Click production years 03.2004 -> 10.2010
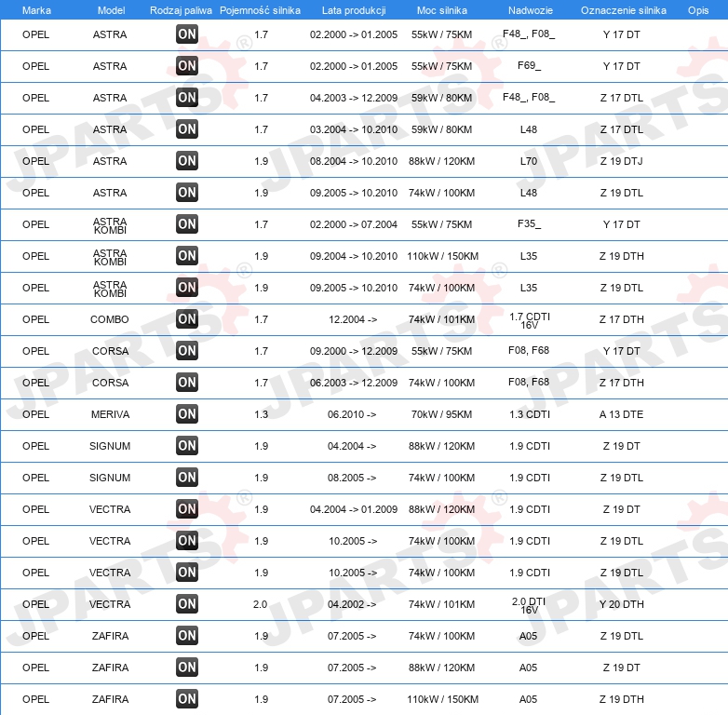Image resolution: width=728 pixels, height=715 pixels. tap(354, 129)
